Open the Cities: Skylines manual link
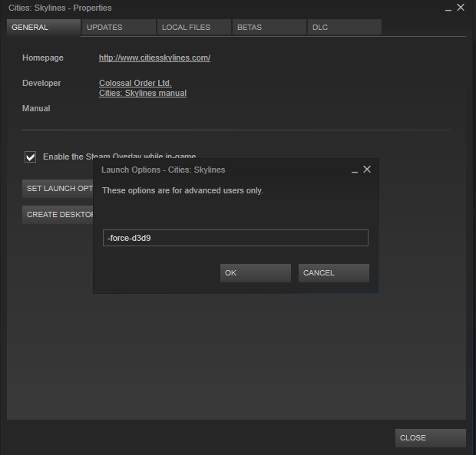Image resolution: width=476 pixels, height=455 pixels. point(143,93)
